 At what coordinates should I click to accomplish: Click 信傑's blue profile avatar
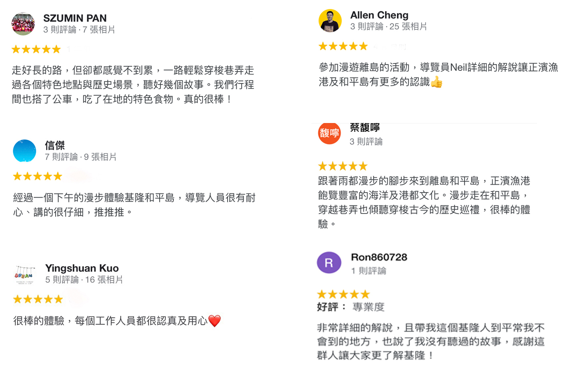(x=25, y=151)
